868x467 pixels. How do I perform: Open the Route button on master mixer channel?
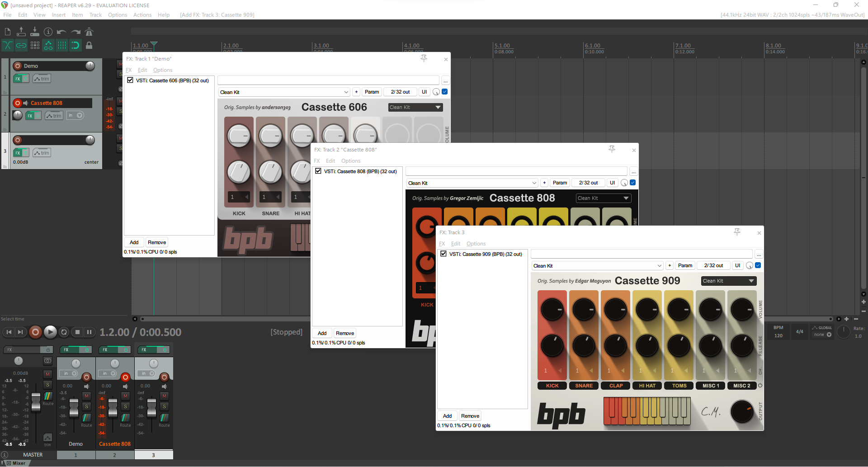pos(47,398)
